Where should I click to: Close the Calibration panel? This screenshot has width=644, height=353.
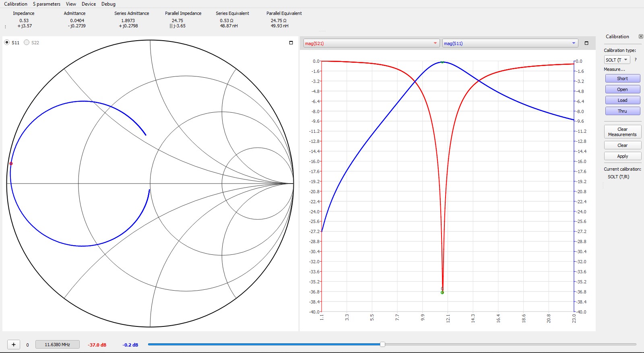641,36
